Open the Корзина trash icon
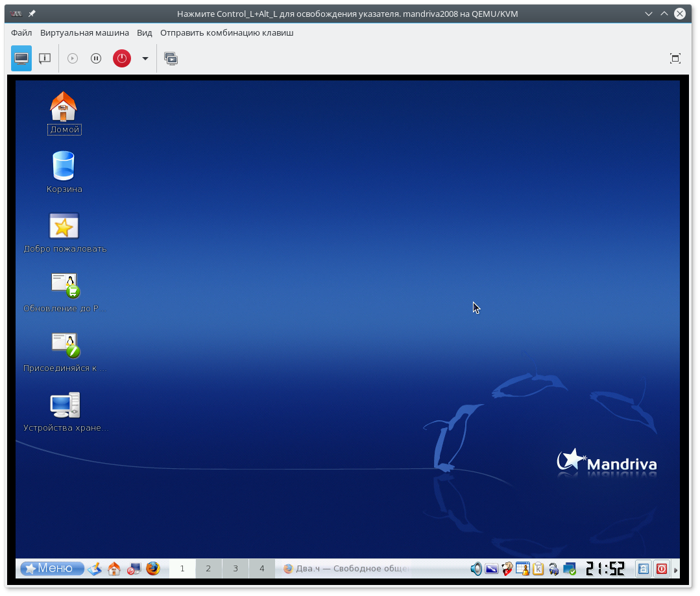Image resolution: width=700 pixels, height=596 pixels. 64,172
